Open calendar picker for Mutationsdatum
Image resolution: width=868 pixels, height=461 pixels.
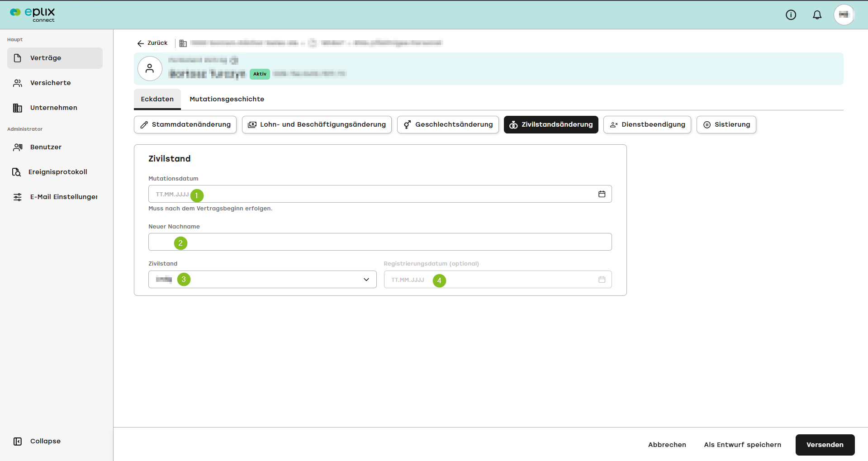pos(602,194)
